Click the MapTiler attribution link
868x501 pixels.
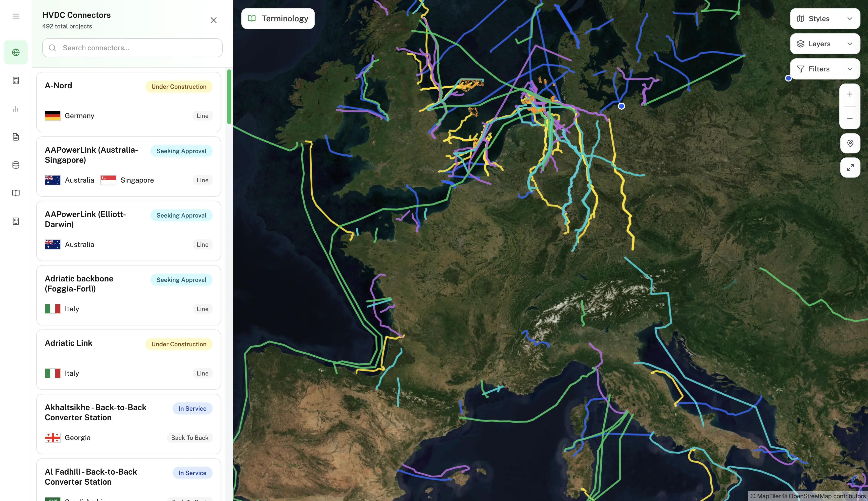coord(765,496)
